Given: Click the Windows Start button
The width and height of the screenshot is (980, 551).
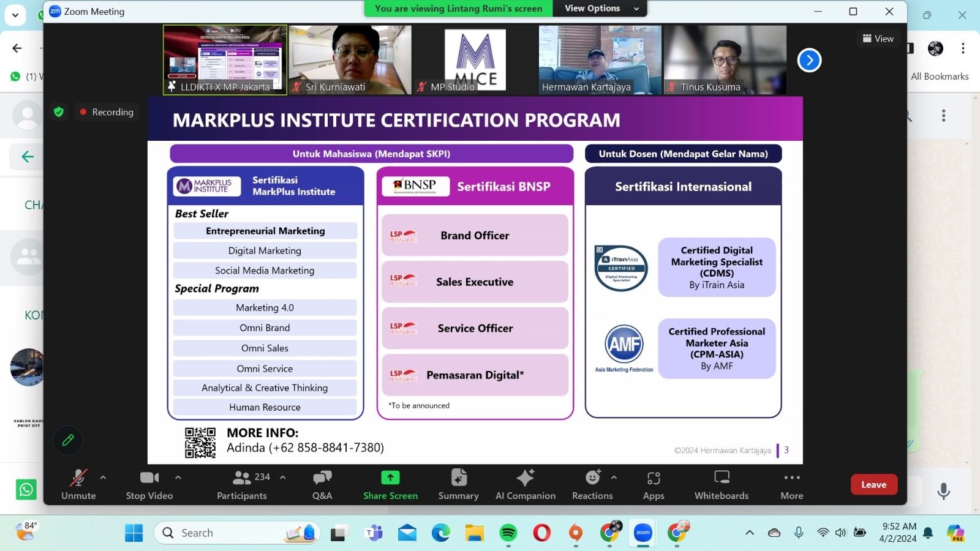Looking at the screenshot, I should click(134, 533).
